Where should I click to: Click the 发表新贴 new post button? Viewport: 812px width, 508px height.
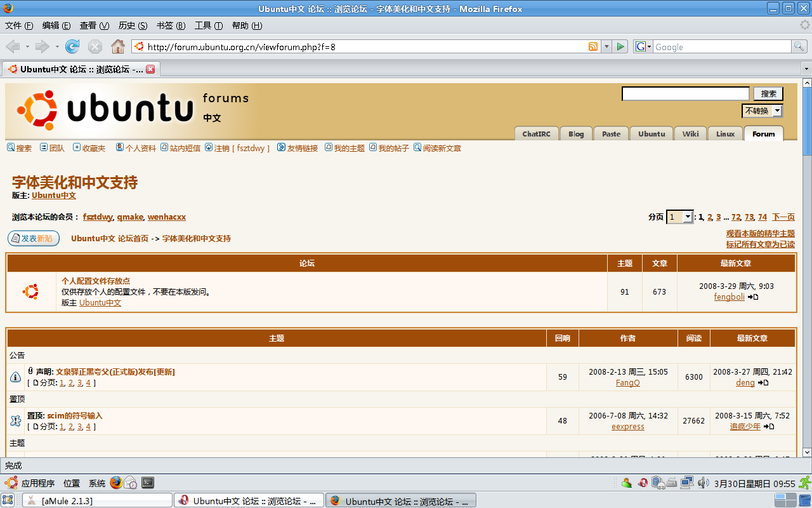[x=34, y=238]
